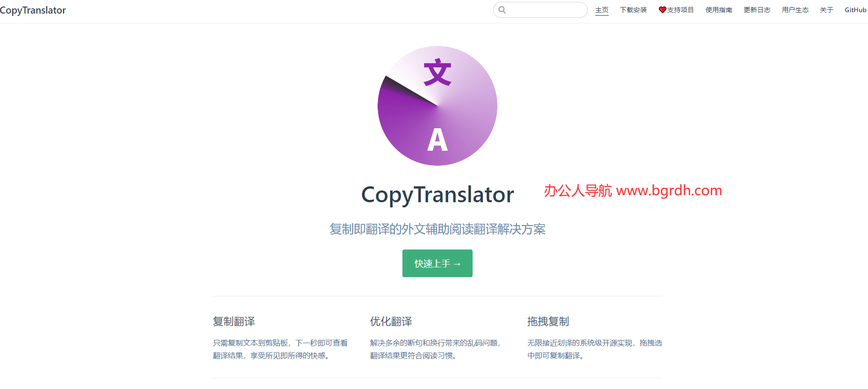The image size is (868, 389).
Task: Click the CopyTranslator main heading
Action: click(x=438, y=195)
